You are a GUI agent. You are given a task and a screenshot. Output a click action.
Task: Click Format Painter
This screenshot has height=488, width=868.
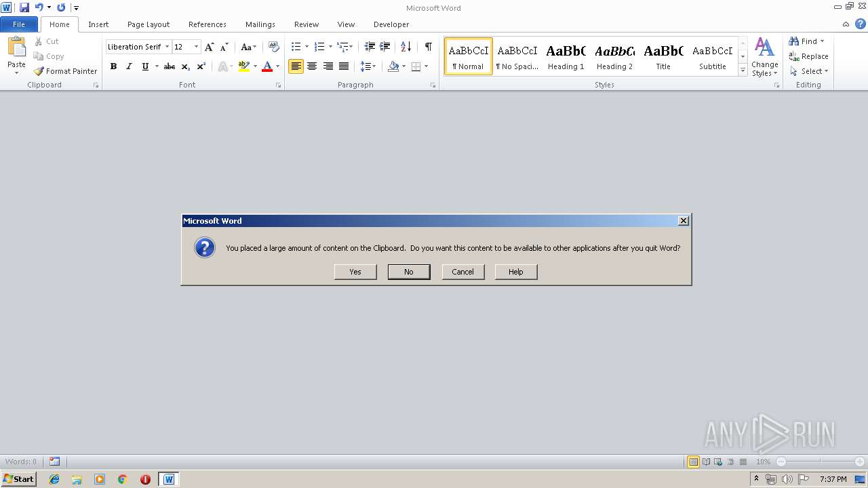coord(66,71)
